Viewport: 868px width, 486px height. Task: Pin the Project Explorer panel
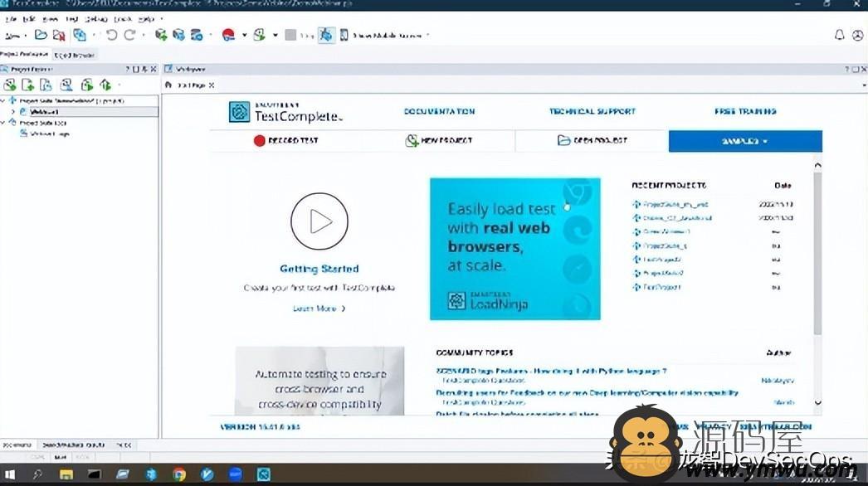[x=144, y=69]
